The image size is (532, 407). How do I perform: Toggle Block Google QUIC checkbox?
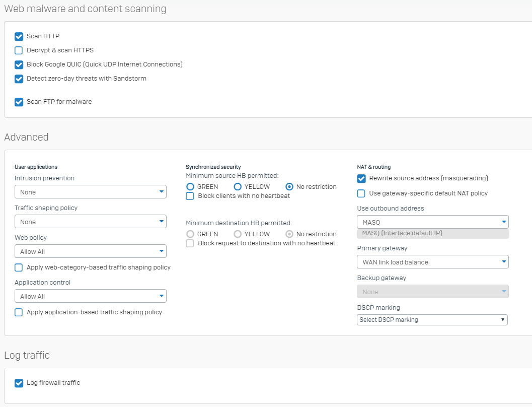tap(19, 64)
